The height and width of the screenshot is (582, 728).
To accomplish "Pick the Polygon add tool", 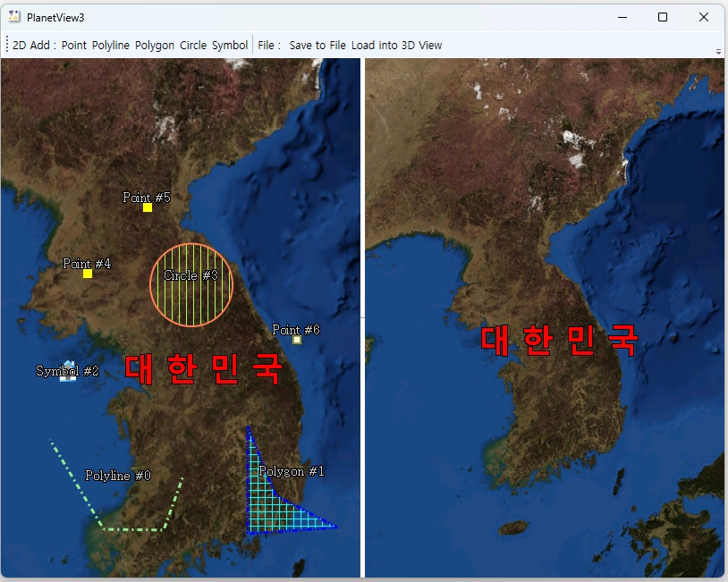I will [155, 45].
